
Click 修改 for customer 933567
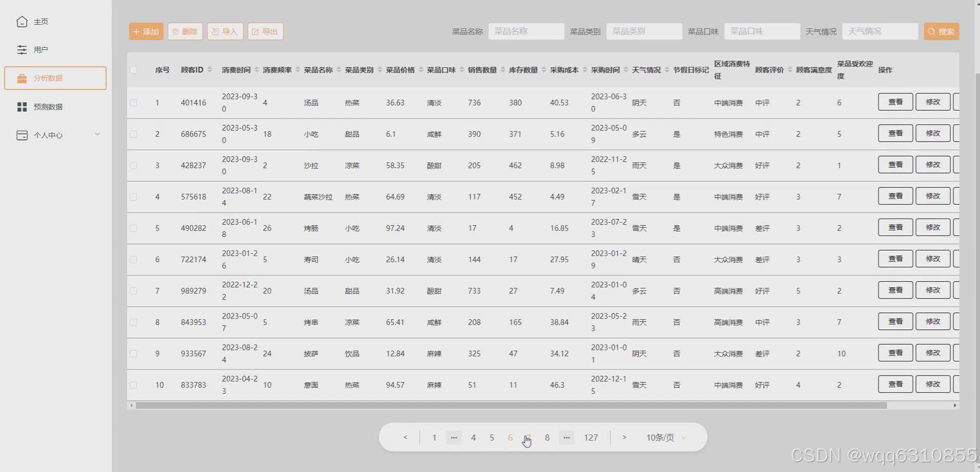pos(933,352)
